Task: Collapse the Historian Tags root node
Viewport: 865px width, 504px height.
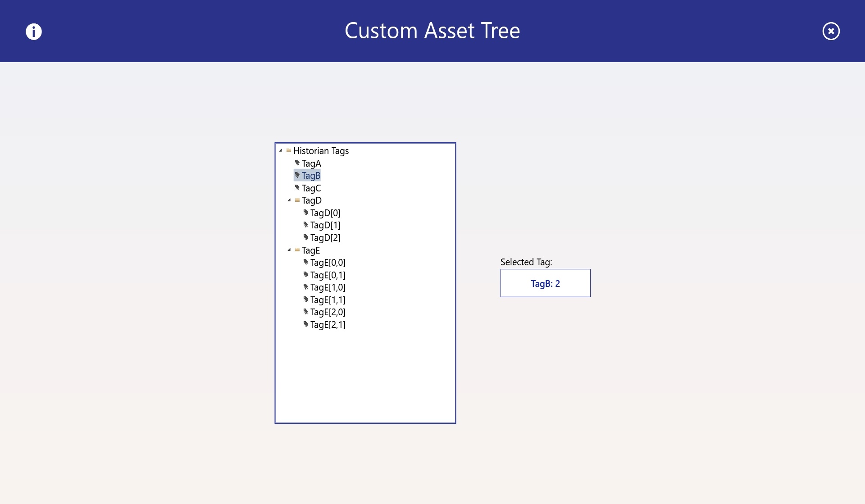Action: [x=281, y=150]
